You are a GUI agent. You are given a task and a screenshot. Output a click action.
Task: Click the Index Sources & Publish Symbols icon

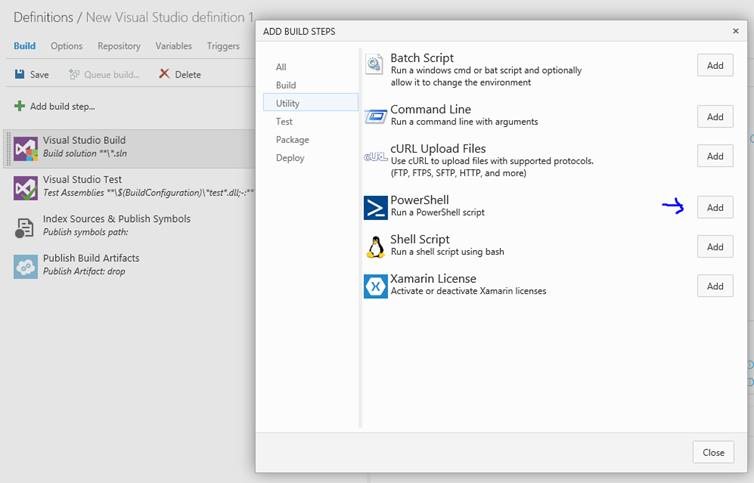tap(24, 228)
